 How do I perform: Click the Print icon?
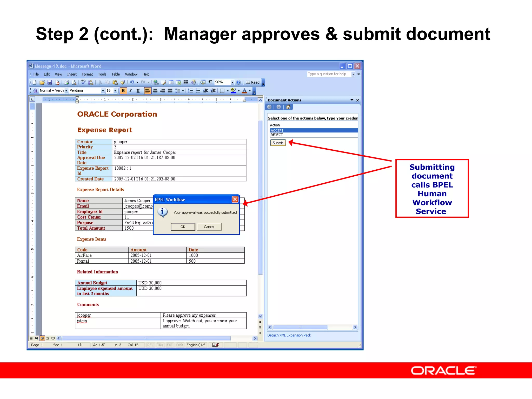66,82
